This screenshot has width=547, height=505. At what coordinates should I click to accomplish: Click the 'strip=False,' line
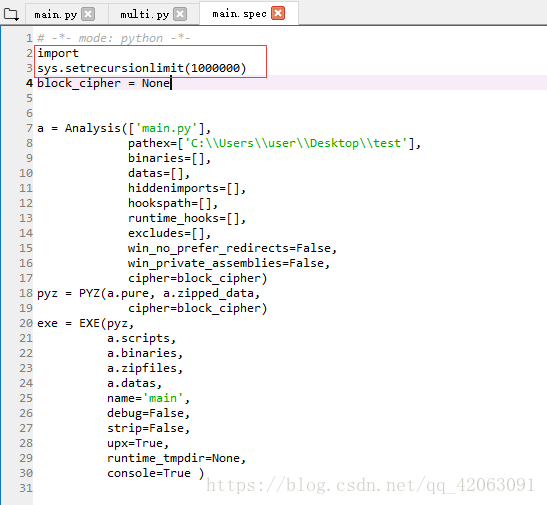[149, 428]
